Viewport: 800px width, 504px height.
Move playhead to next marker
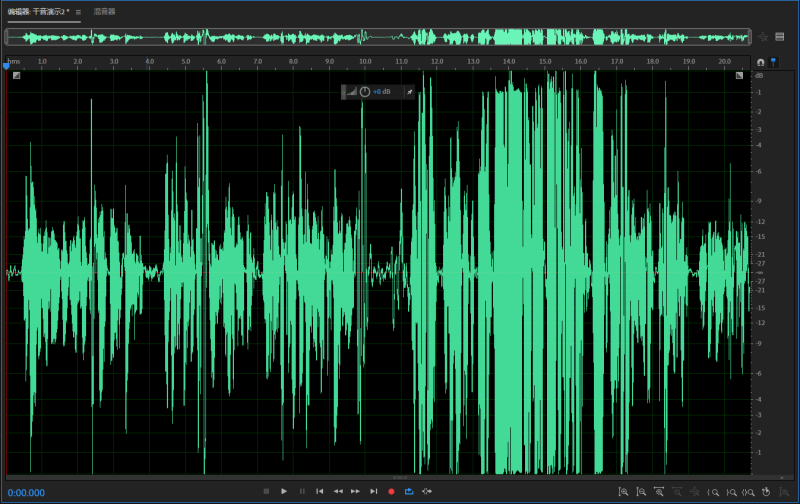coord(373,491)
